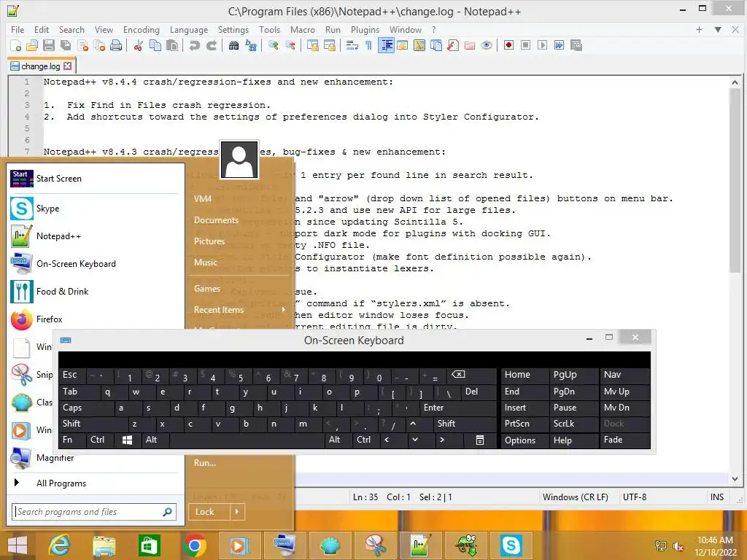
Task: Open Chrome from the Windows taskbar
Action: (x=194, y=545)
